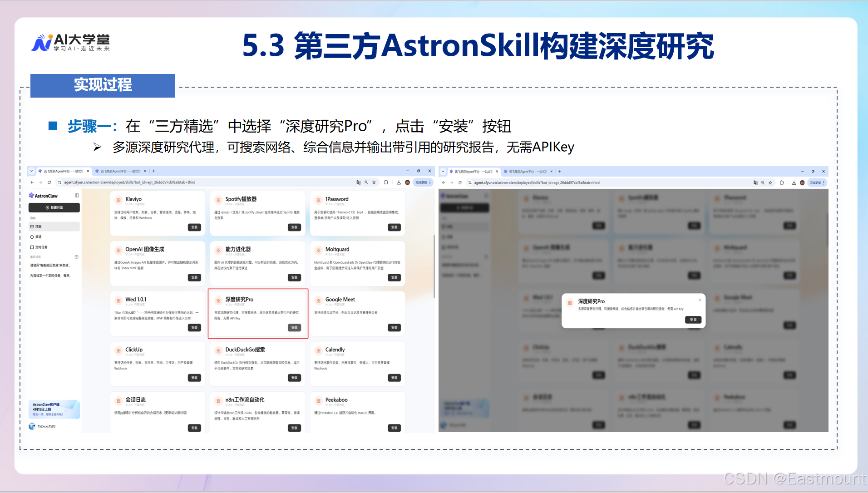Image resolution: width=868 pixels, height=493 pixels.
Task: Open the 完成更新 menu in left browser
Action: [x=423, y=182]
